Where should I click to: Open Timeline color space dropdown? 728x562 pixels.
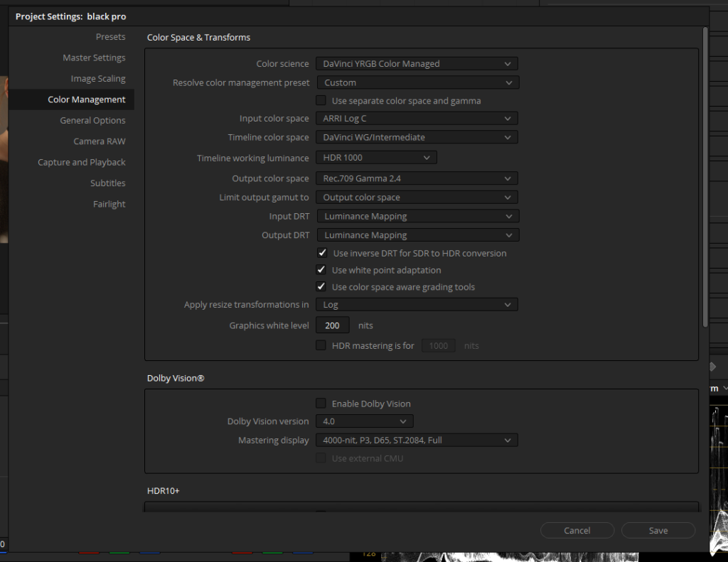[417, 137]
